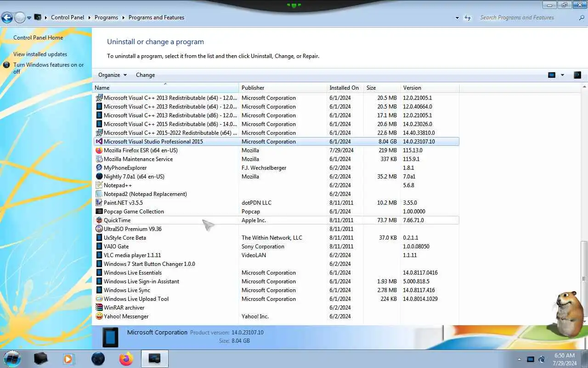Click Turn Windows features on or off

coord(48,68)
